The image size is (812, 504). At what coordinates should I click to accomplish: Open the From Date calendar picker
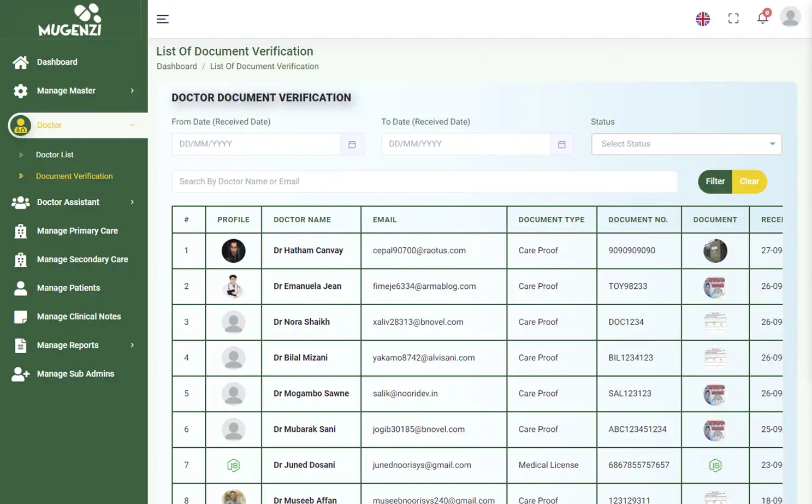(352, 144)
